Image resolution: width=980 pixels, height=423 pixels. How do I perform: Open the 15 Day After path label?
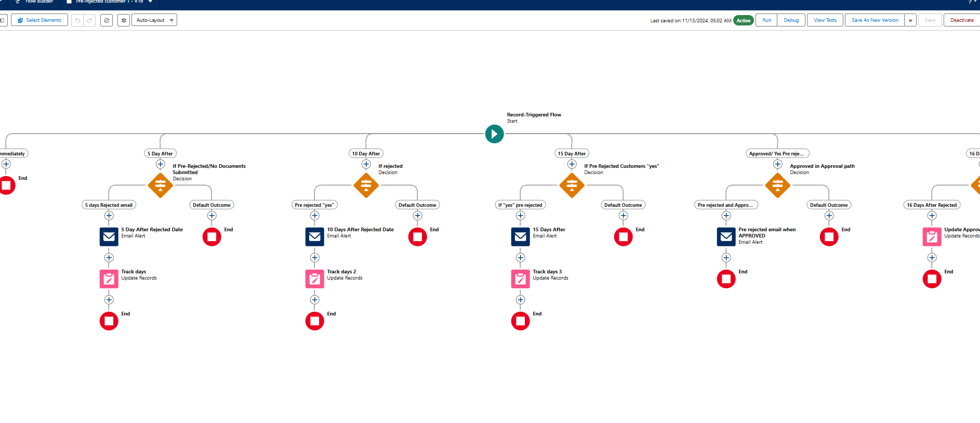[x=572, y=153]
